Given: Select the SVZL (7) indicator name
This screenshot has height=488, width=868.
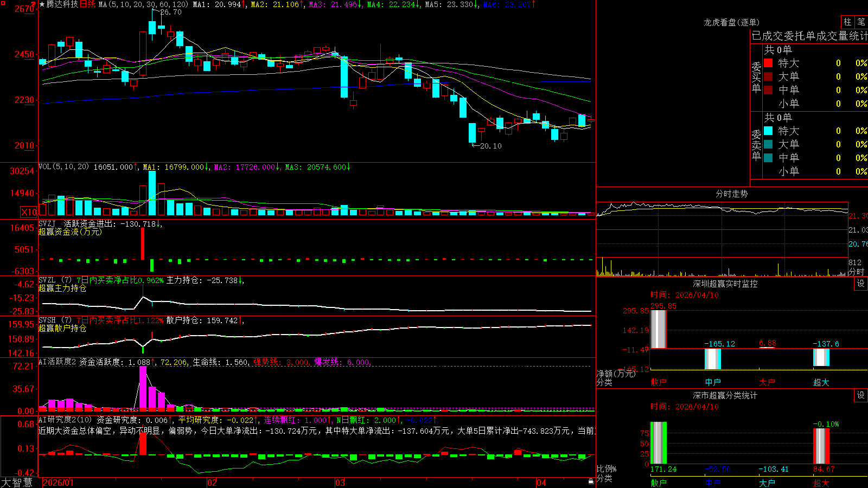Looking at the screenshot, I should (x=55, y=280).
